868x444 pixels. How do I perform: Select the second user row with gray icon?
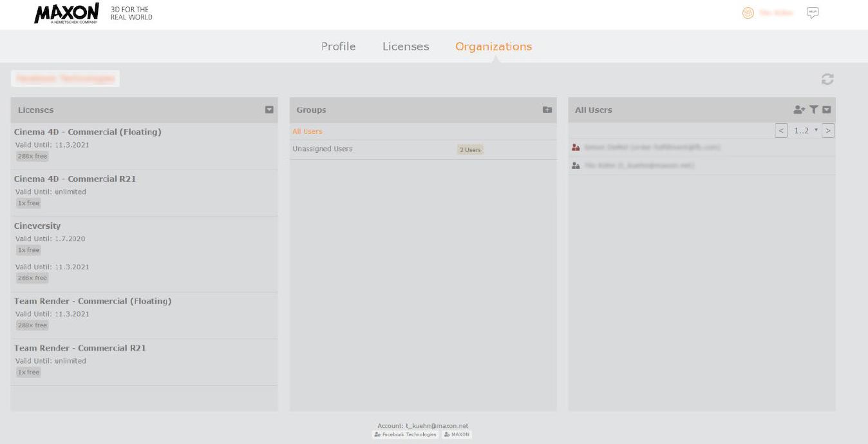(x=702, y=166)
